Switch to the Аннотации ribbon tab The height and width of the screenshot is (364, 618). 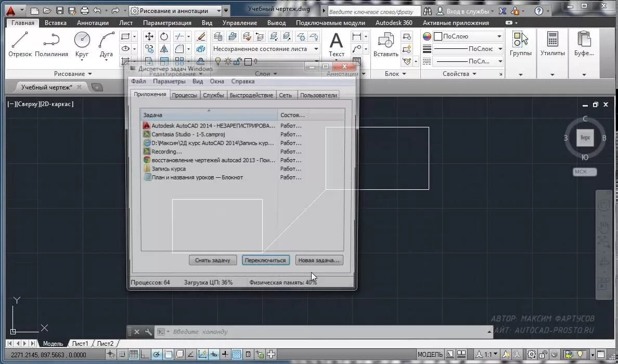point(93,23)
